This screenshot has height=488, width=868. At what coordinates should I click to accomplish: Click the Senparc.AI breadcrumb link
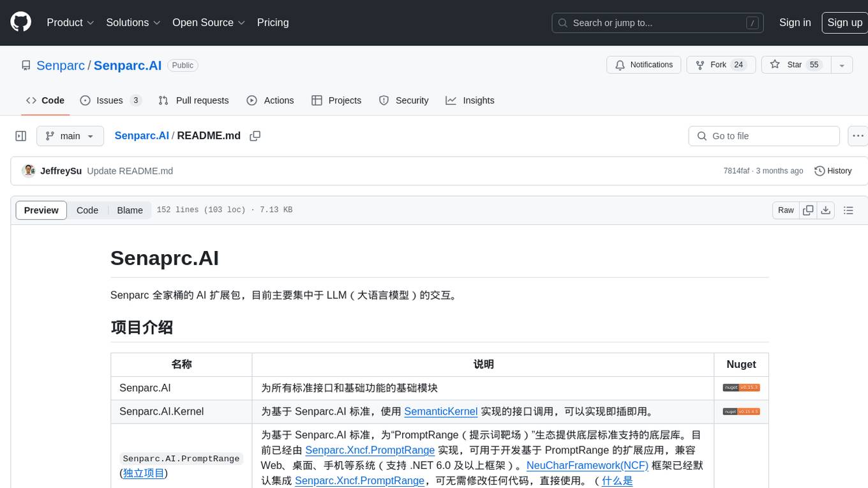(x=142, y=135)
